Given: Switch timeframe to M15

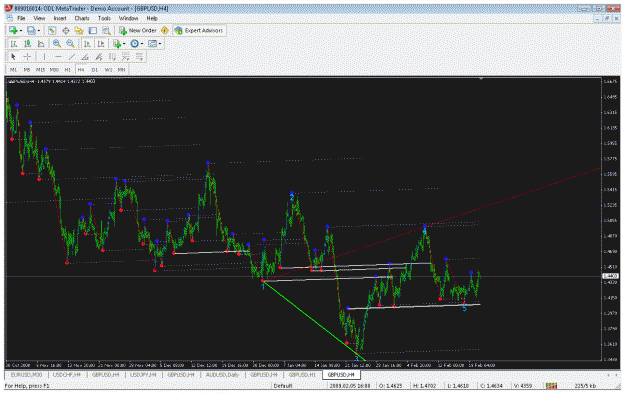Looking at the screenshot, I should (x=40, y=69).
